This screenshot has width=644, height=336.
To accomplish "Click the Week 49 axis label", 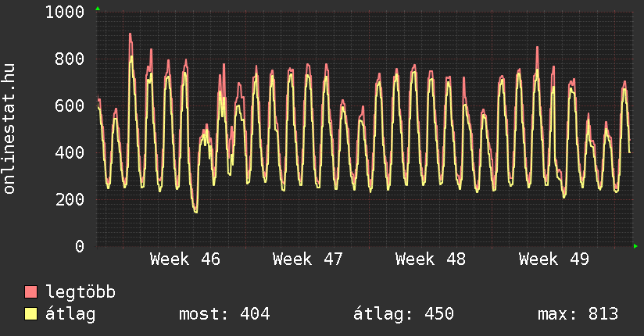I will point(553,259).
